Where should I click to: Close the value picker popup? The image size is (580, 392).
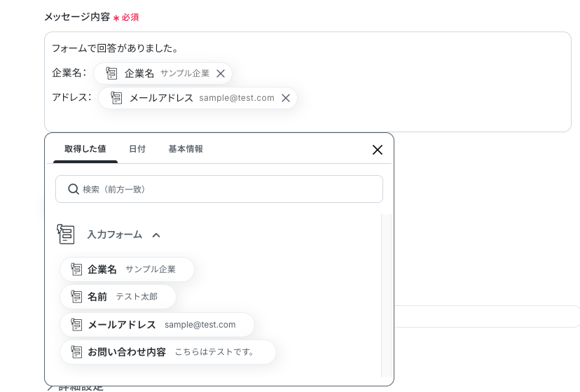point(378,150)
